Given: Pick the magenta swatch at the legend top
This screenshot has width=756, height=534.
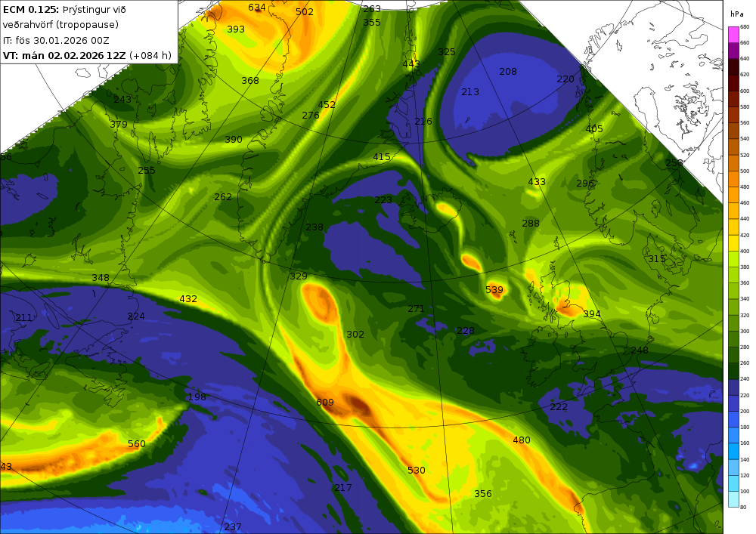Looking at the screenshot, I should pyautogui.click(x=733, y=35).
